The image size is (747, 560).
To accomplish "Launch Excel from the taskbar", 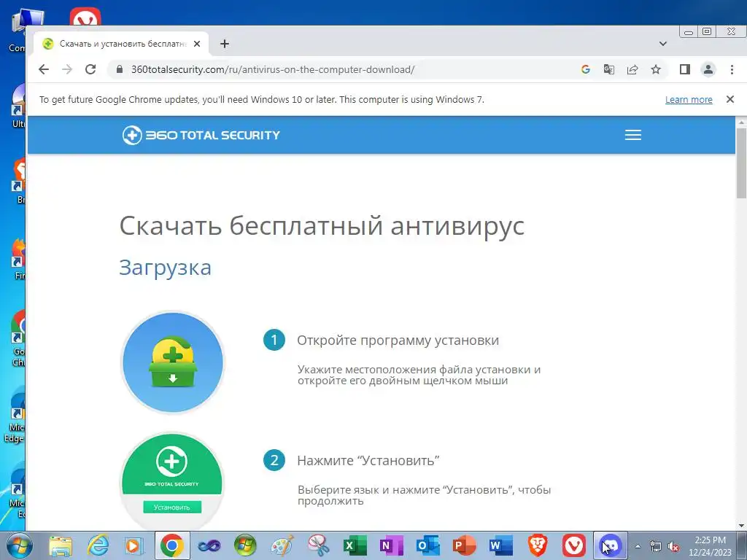I will (x=355, y=545).
